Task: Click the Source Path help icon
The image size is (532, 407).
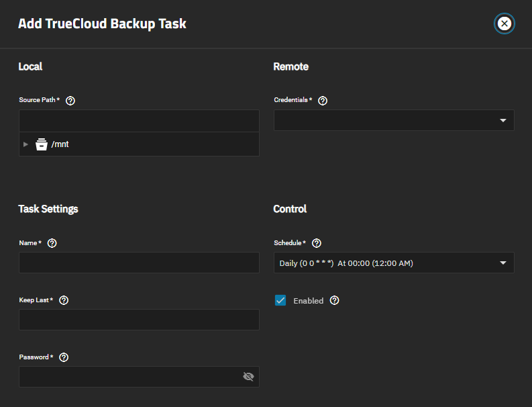Action: (x=70, y=101)
